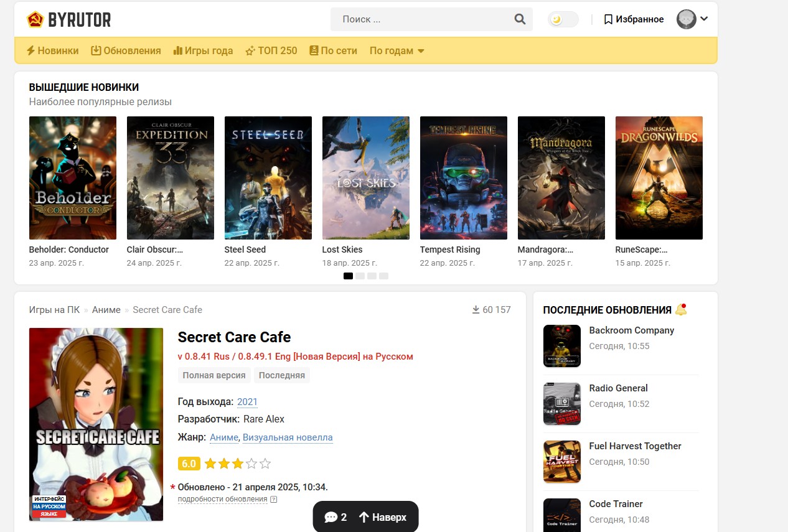Open the Tempest Rising cover thumbnail
This screenshot has height=532, width=788.
[x=464, y=178]
